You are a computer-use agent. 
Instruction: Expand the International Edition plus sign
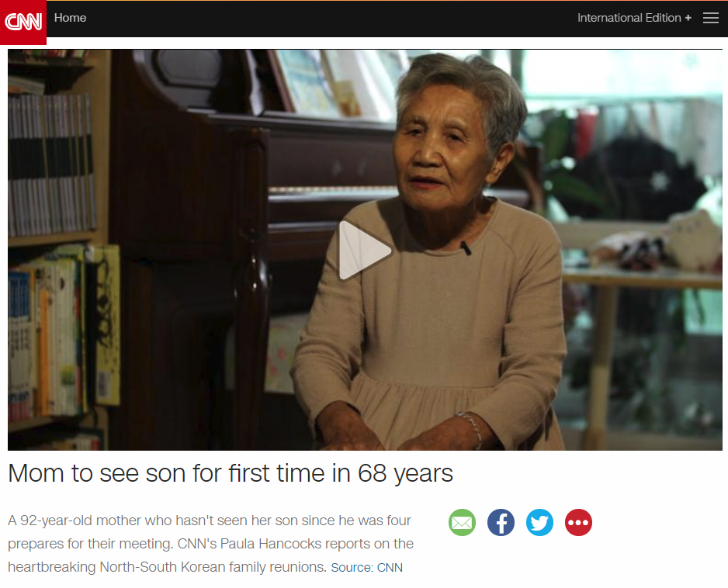point(688,18)
